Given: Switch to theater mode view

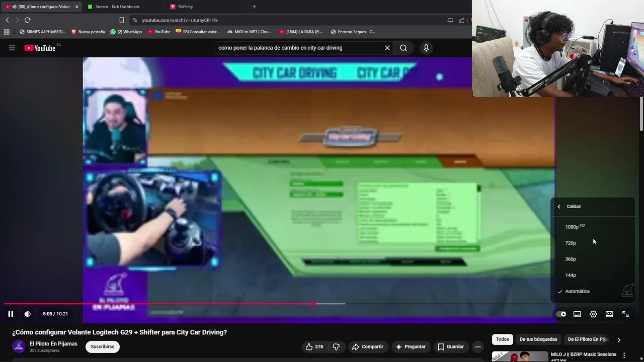Looking at the screenshot, I should point(609,314).
